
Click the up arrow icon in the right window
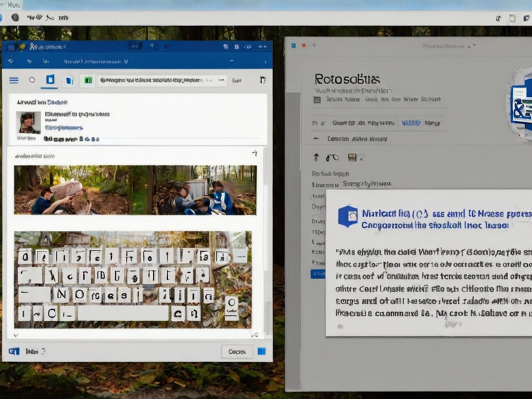point(316,157)
